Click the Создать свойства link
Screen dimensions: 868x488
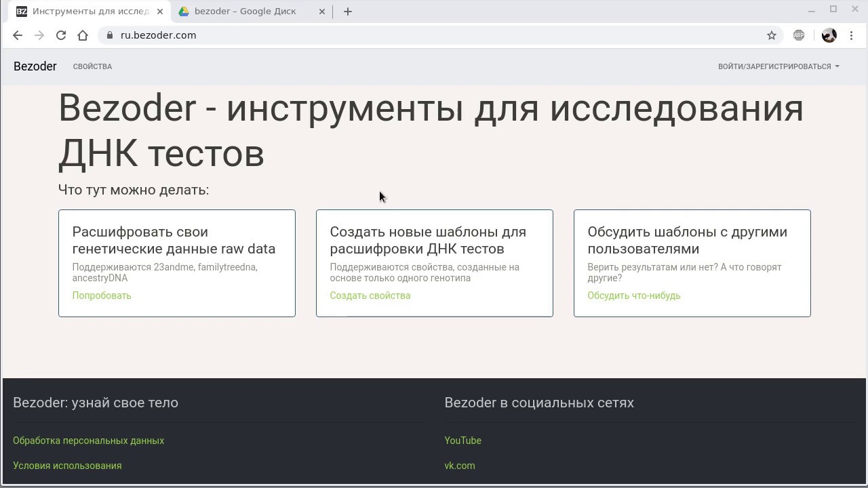point(370,296)
